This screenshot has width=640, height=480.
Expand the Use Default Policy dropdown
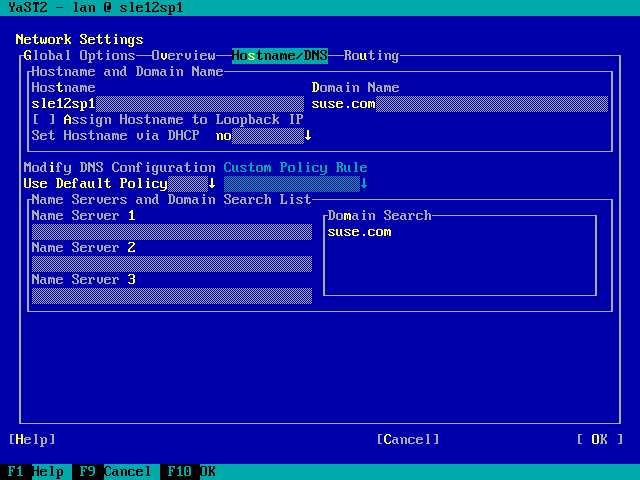[x=119, y=184]
